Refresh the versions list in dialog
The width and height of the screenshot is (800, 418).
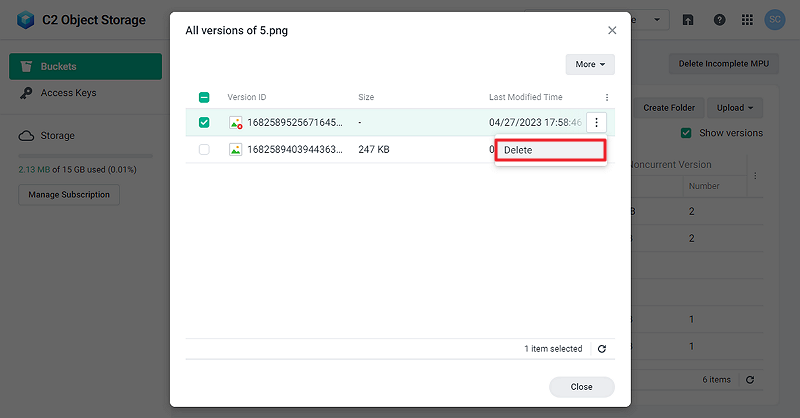pos(602,349)
